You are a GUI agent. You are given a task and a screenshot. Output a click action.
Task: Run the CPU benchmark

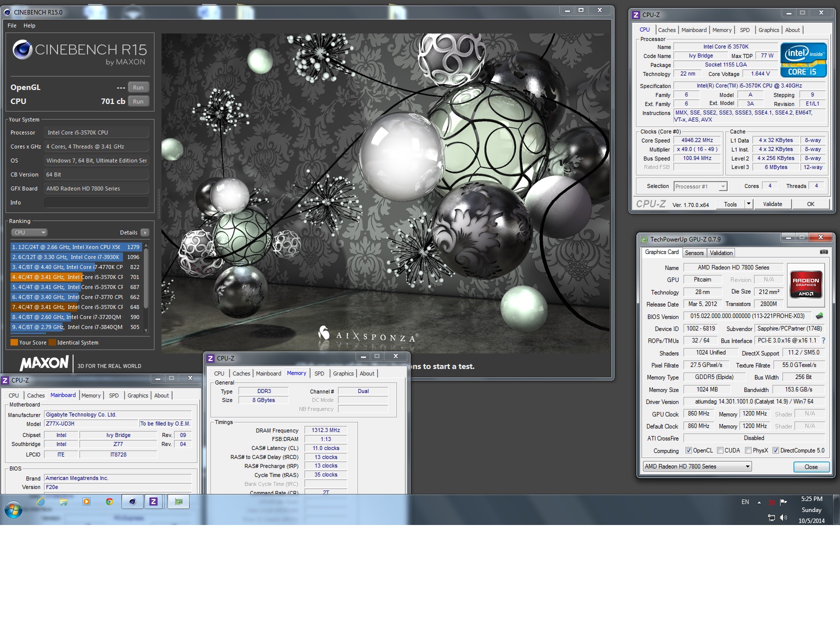138,101
